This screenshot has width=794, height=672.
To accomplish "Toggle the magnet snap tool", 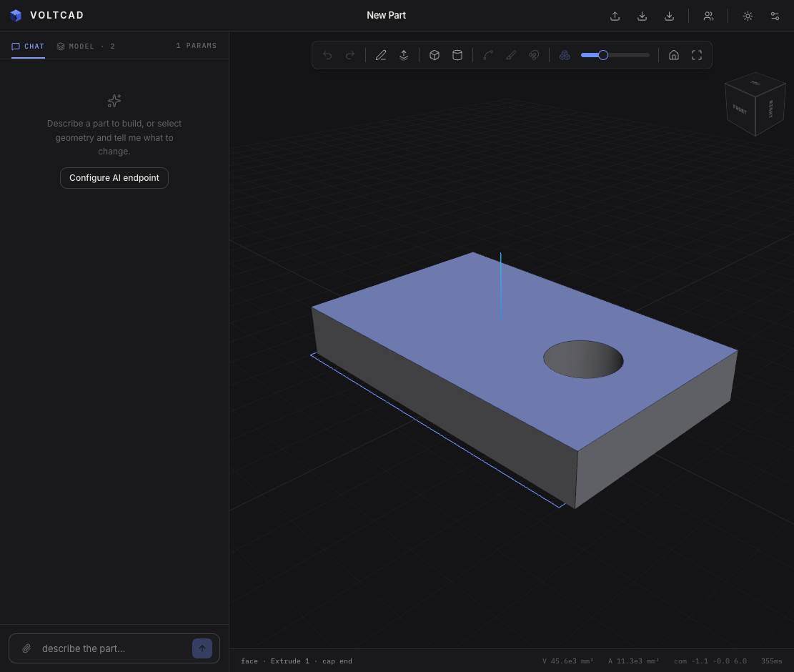I will (534, 55).
